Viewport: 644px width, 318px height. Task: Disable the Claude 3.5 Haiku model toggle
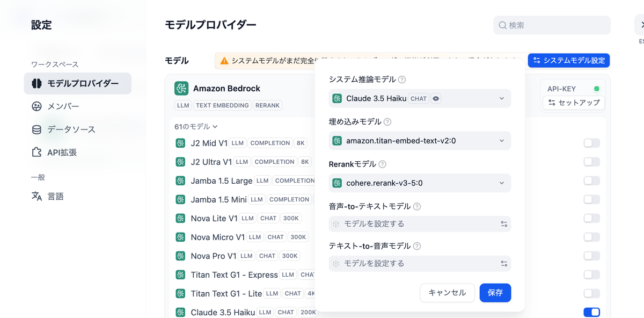tap(591, 312)
